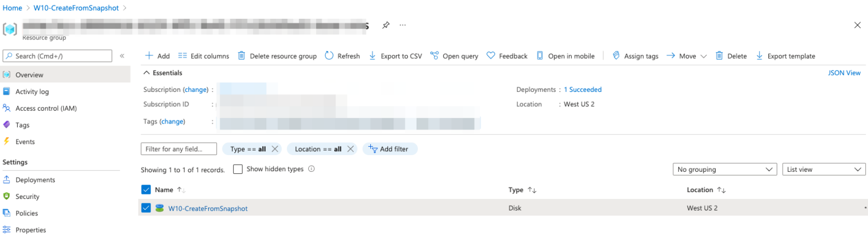
Task: Open the No grouping dropdown
Action: [725, 170]
